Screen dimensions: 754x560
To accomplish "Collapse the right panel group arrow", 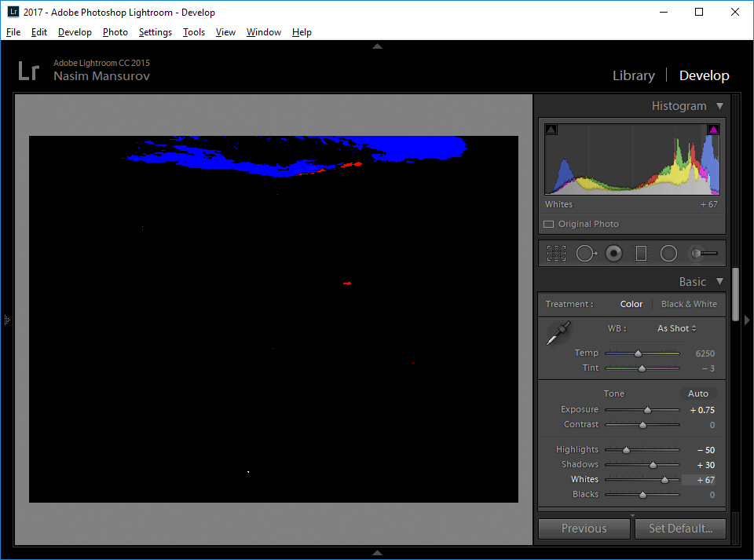I will coord(747,320).
